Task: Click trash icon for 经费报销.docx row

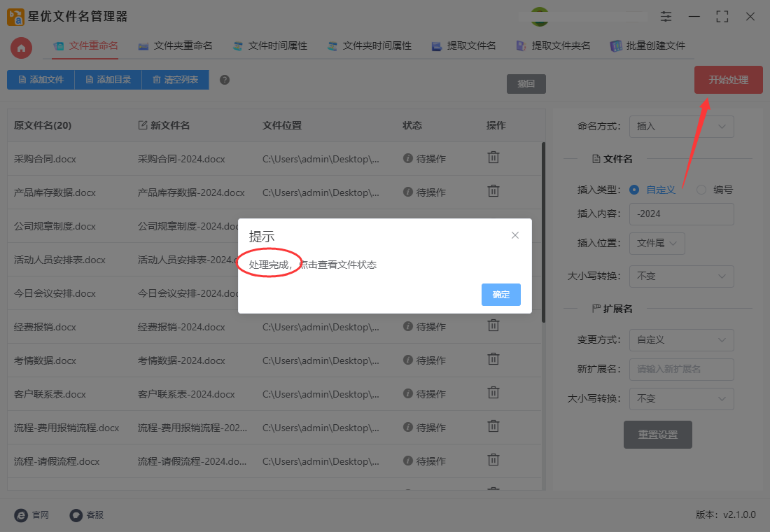Action: tap(493, 325)
